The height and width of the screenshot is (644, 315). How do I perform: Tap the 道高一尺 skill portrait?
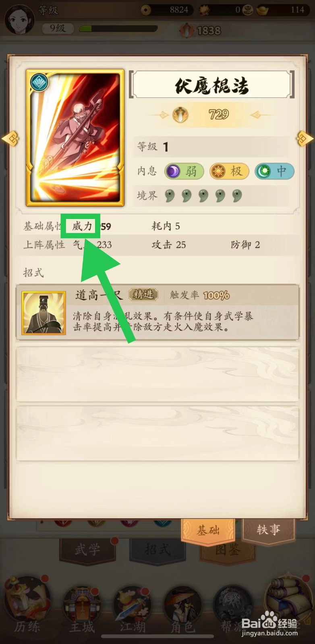pos(44,313)
